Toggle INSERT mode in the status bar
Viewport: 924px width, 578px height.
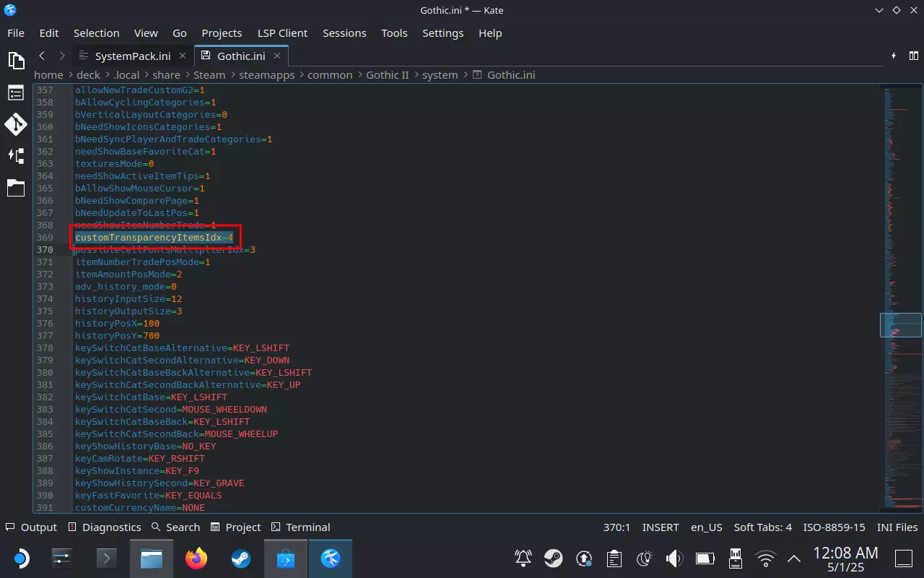coord(660,527)
